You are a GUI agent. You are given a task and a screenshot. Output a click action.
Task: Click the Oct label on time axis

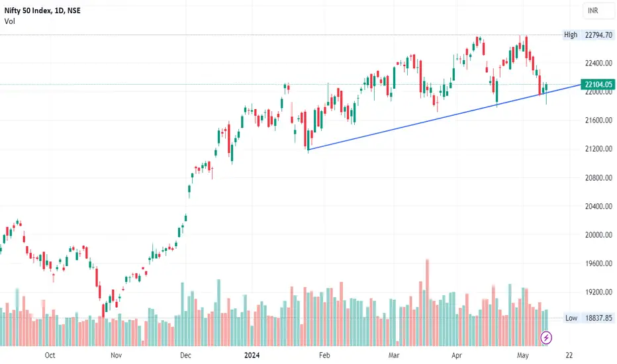pyautogui.click(x=50, y=355)
